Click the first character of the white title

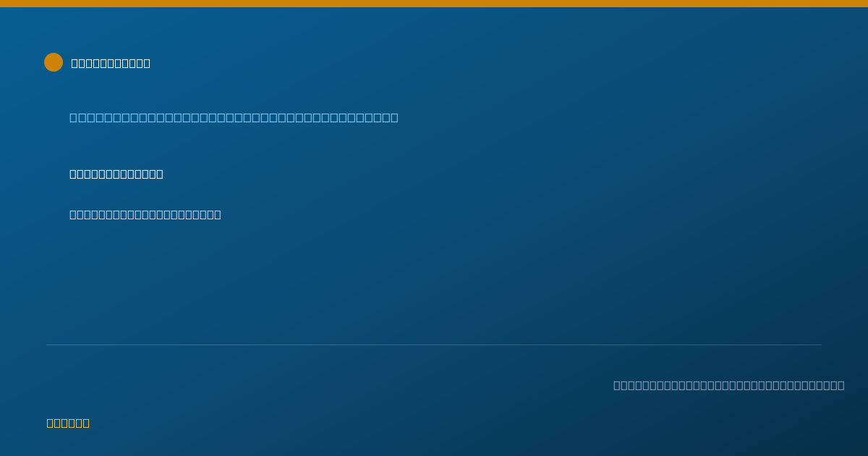point(75,63)
